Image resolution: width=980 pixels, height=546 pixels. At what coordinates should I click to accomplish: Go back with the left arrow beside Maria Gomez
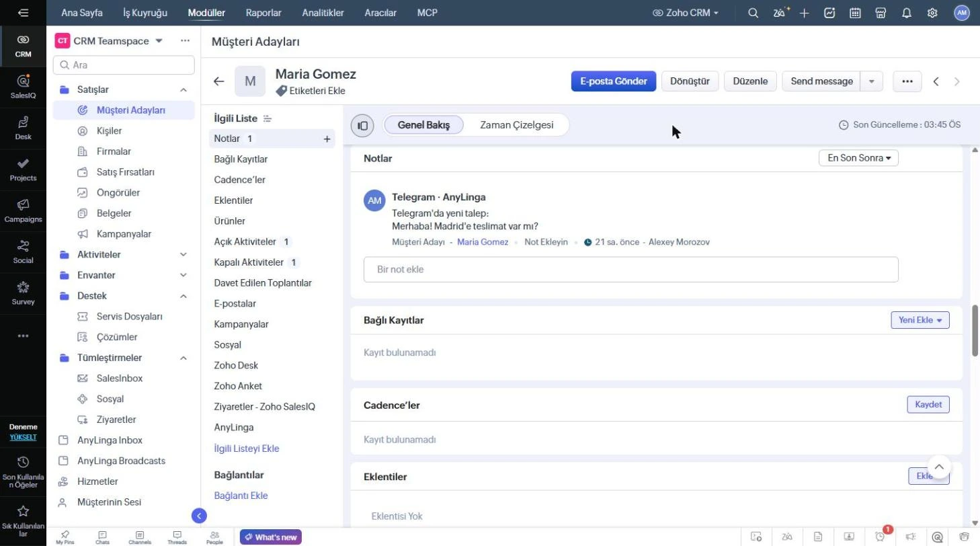click(x=218, y=81)
